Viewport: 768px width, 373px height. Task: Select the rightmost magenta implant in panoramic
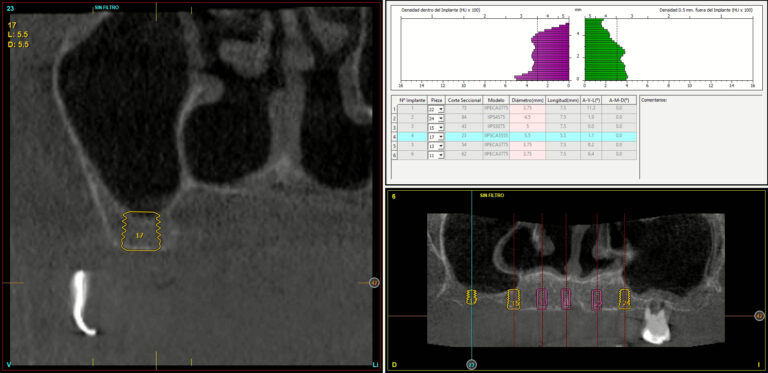pyautogui.click(x=597, y=300)
